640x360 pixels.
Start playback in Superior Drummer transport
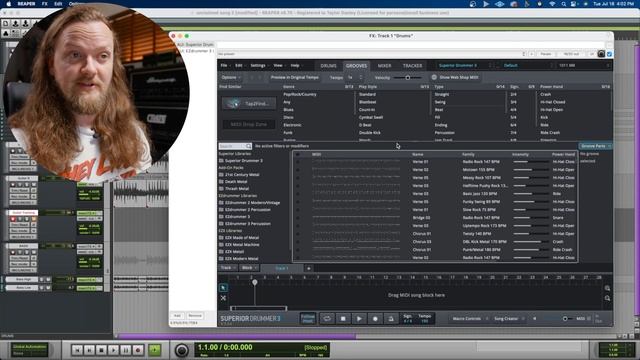(x=359, y=318)
